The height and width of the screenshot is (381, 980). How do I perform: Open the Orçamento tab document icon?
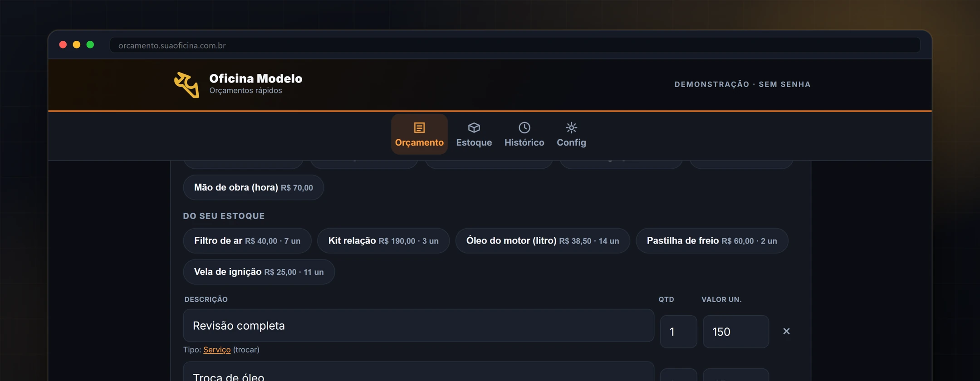(419, 128)
